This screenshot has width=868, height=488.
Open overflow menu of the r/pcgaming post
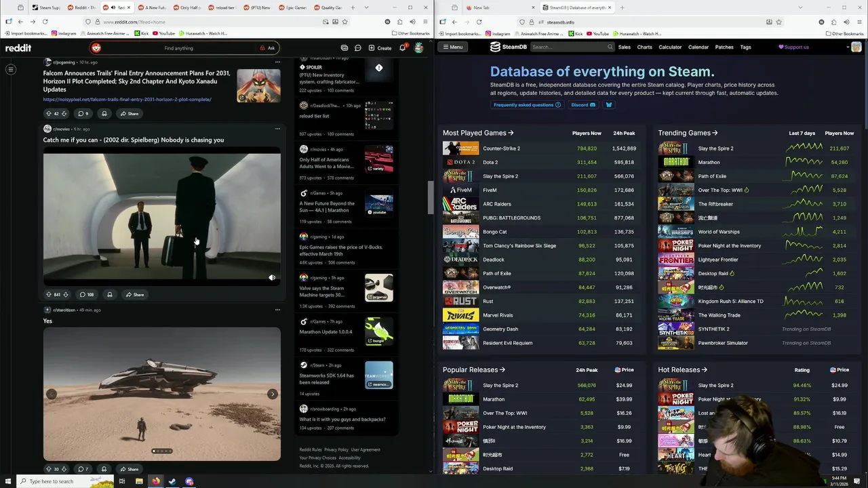[x=277, y=62]
